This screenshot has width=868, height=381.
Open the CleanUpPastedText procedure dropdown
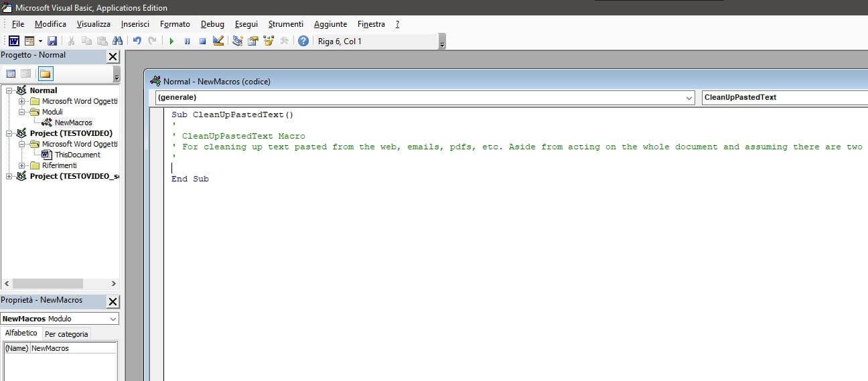(x=784, y=98)
